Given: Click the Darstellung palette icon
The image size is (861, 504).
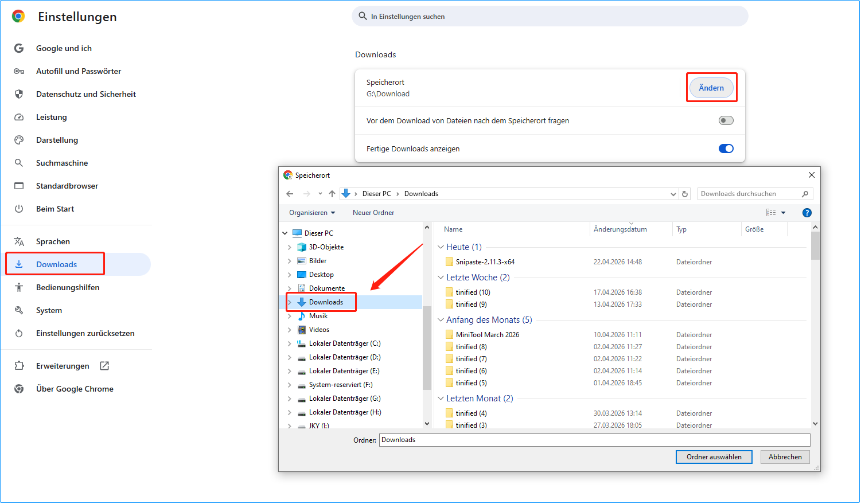Looking at the screenshot, I should point(19,140).
